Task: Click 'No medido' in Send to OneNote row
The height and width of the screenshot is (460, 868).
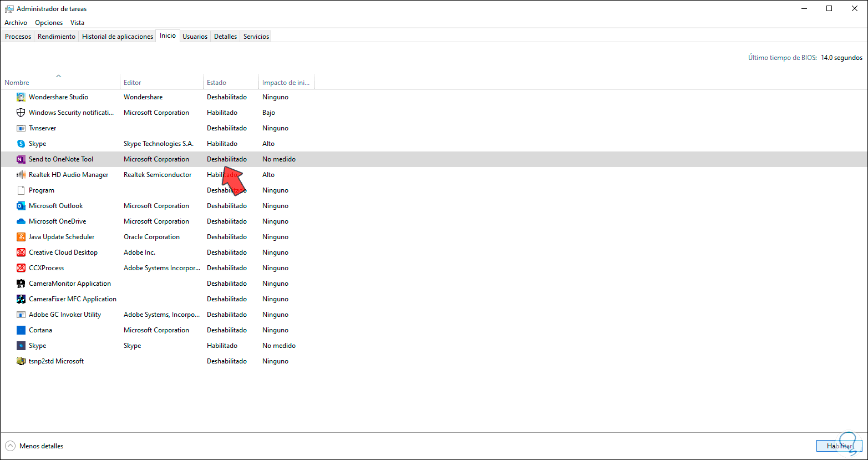Action: [279, 159]
